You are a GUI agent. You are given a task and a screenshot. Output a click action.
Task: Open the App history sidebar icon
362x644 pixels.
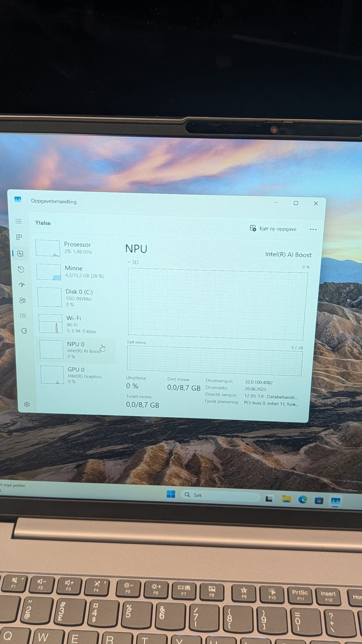pyautogui.click(x=21, y=269)
